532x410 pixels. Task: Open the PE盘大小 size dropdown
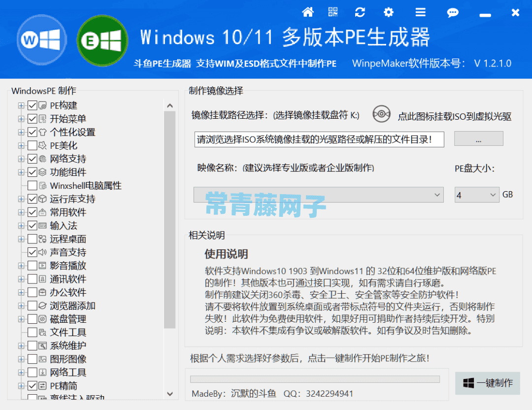(477, 195)
